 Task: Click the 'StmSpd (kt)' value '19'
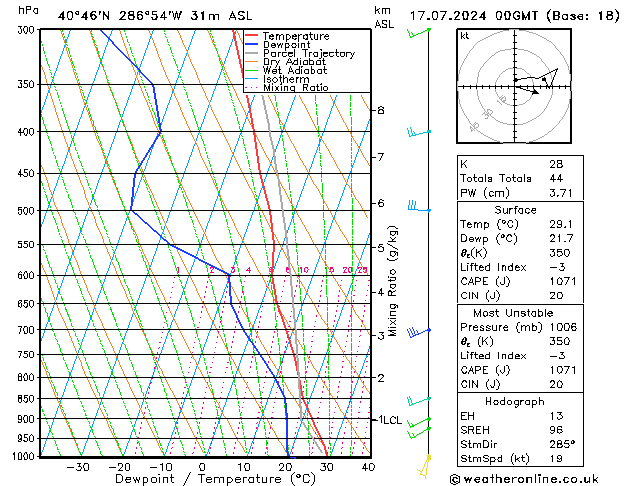(x=556, y=459)
